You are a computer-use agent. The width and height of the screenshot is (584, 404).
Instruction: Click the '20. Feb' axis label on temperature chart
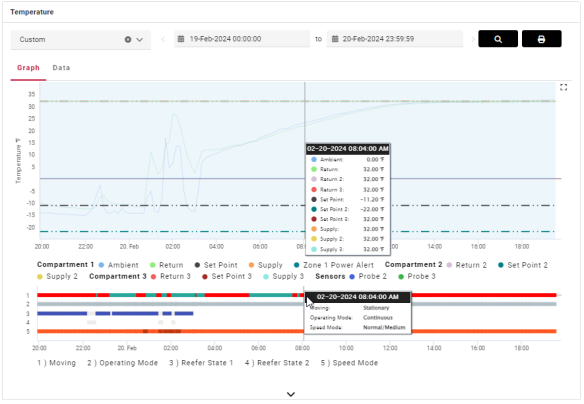coord(129,246)
